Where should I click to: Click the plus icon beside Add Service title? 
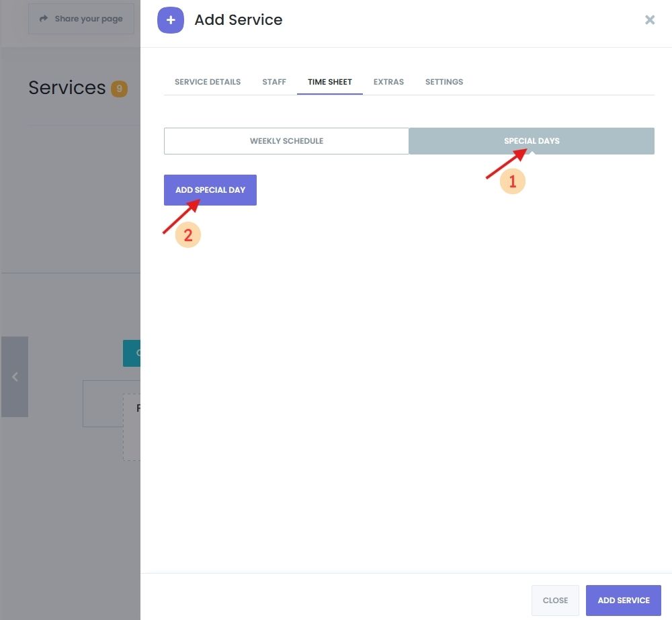point(171,20)
